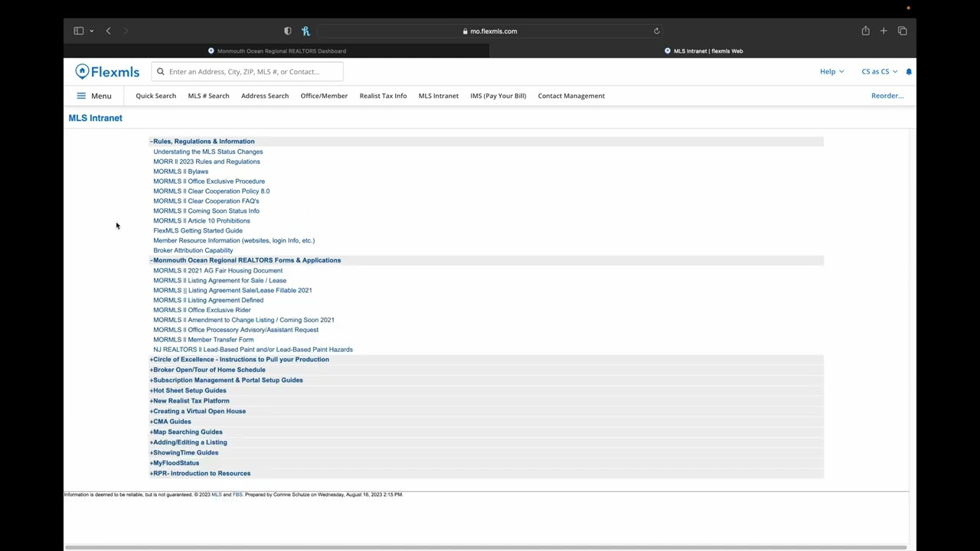Switch to Monmouth Ocean Regional REALTORS Dashboard tab

276,51
